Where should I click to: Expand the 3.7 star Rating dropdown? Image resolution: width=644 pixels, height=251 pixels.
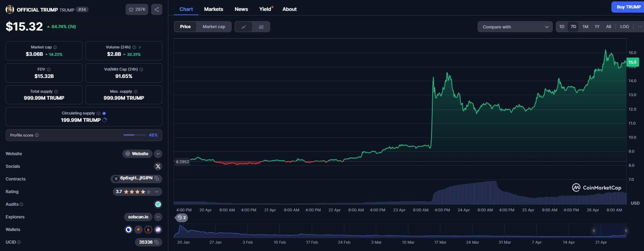point(157,192)
